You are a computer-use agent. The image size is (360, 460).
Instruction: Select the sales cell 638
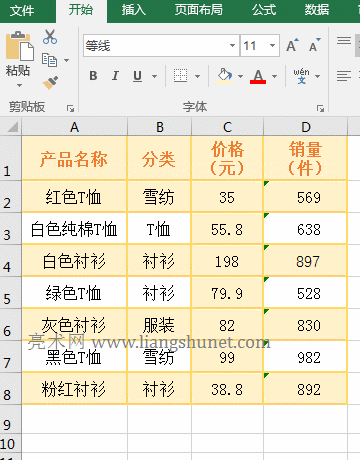[306, 229]
